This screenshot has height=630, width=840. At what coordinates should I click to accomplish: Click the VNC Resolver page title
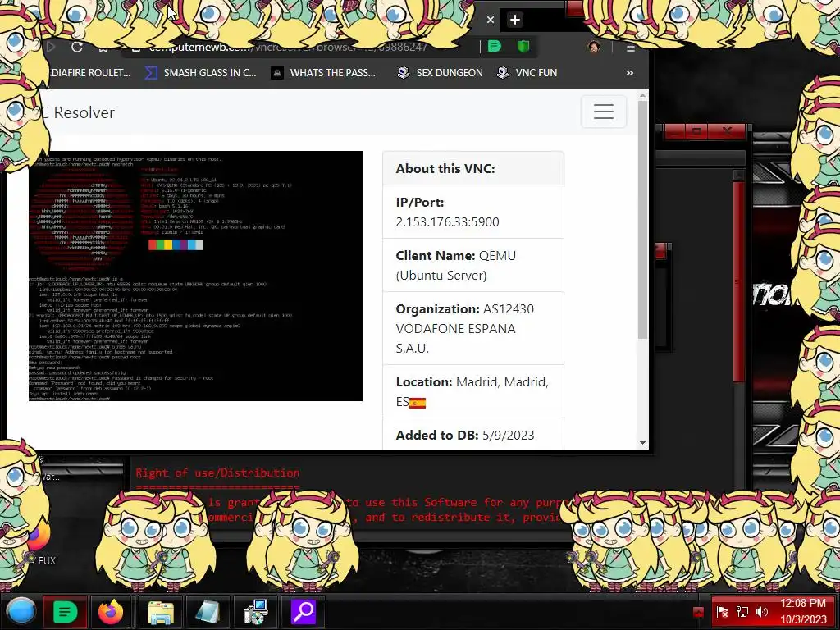78,112
